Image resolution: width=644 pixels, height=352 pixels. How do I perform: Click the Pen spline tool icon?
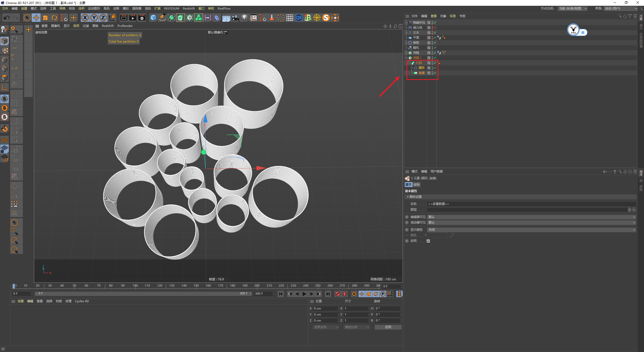163,18
